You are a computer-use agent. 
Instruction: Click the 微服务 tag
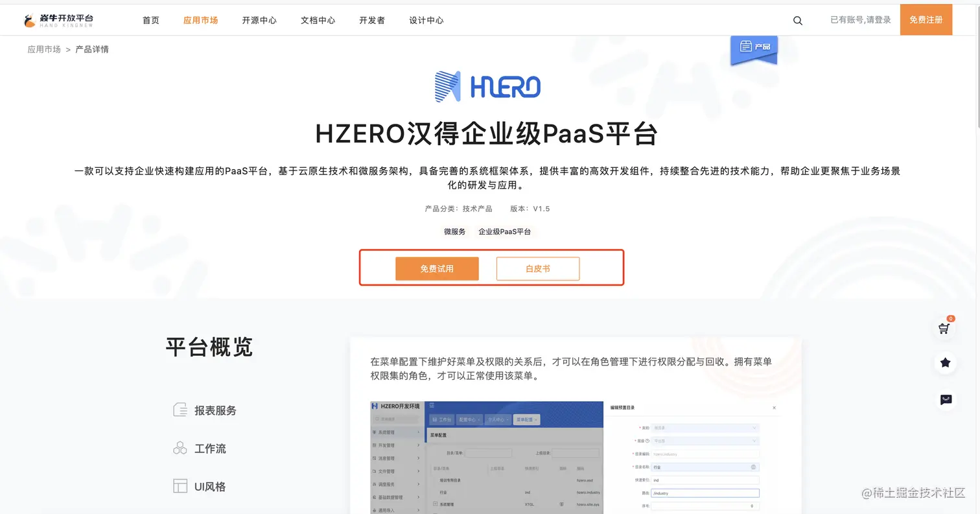tap(455, 231)
